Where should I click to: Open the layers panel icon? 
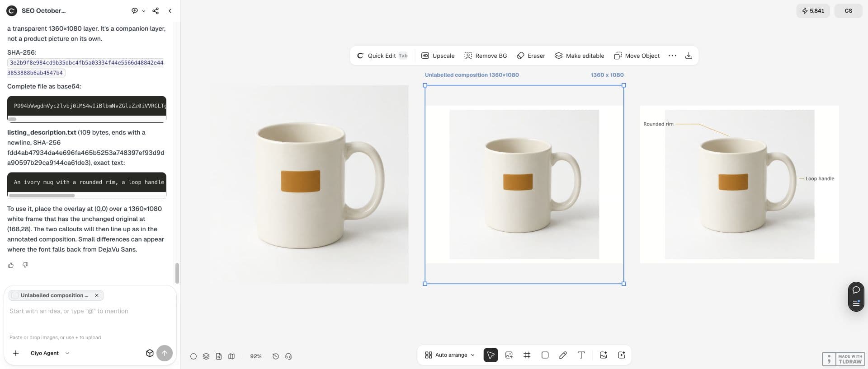pyautogui.click(x=206, y=356)
